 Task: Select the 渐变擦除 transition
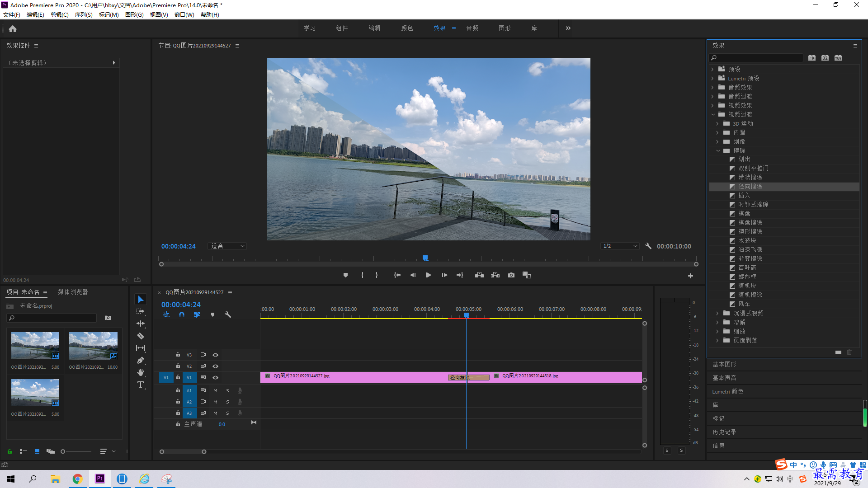click(750, 258)
